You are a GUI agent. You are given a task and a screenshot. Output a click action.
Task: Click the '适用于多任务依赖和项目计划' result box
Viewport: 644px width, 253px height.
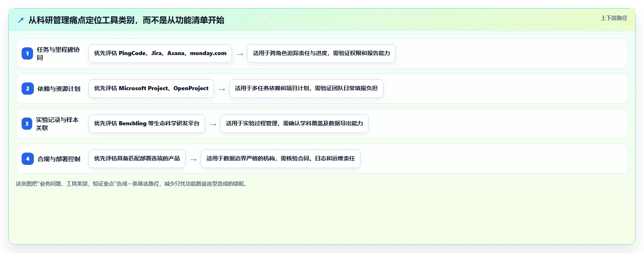point(306,89)
